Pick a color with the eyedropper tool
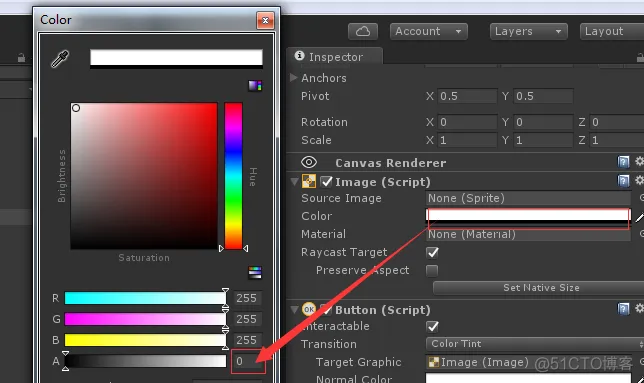Viewport: 644px width, 383px height. coord(60,59)
